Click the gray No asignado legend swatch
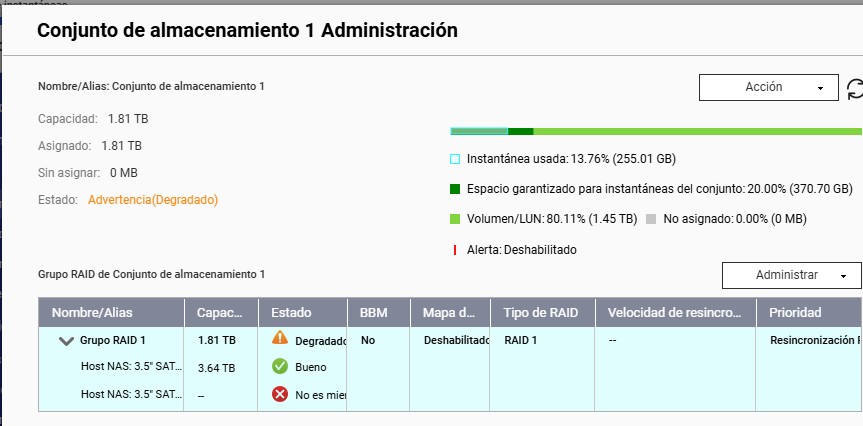863x426 pixels. pyautogui.click(x=652, y=219)
